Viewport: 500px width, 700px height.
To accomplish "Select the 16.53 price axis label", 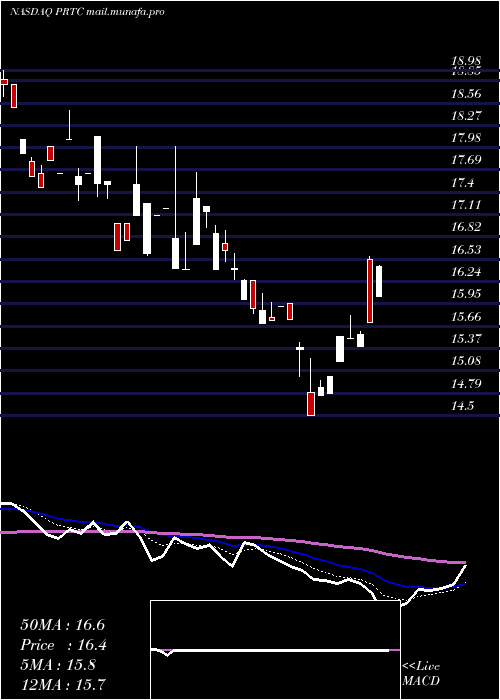I will point(467,250).
